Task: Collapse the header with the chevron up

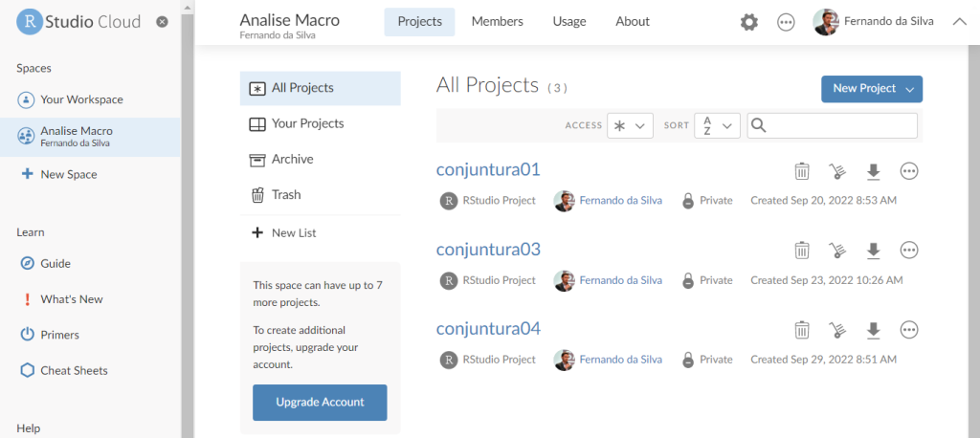Action: pyautogui.click(x=959, y=22)
